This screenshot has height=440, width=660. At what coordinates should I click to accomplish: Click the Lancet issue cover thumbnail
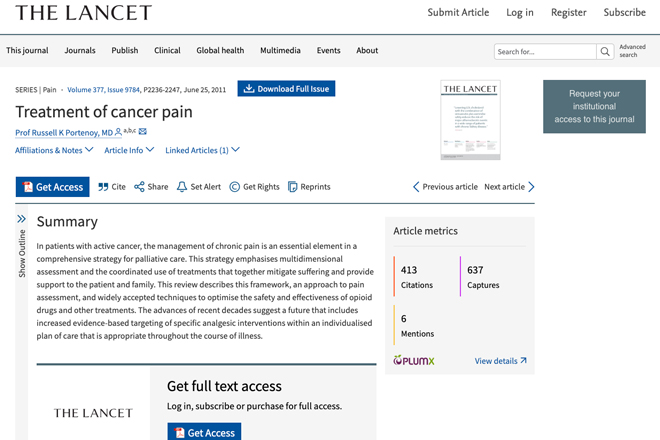point(471,120)
